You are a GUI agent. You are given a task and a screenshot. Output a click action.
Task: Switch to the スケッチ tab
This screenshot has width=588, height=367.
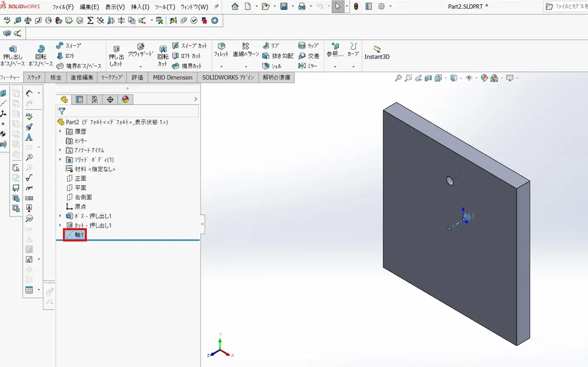(34, 77)
